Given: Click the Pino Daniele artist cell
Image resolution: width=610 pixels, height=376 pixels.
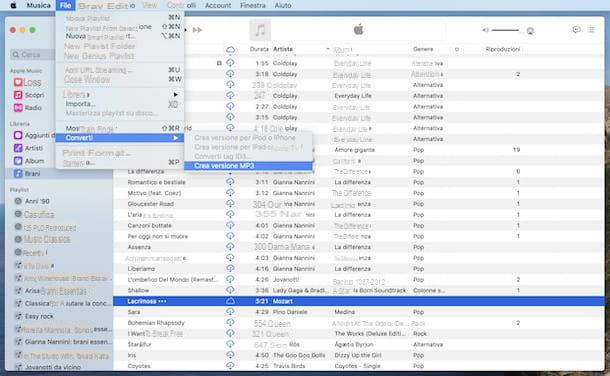Looking at the screenshot, I should (290, 312).
